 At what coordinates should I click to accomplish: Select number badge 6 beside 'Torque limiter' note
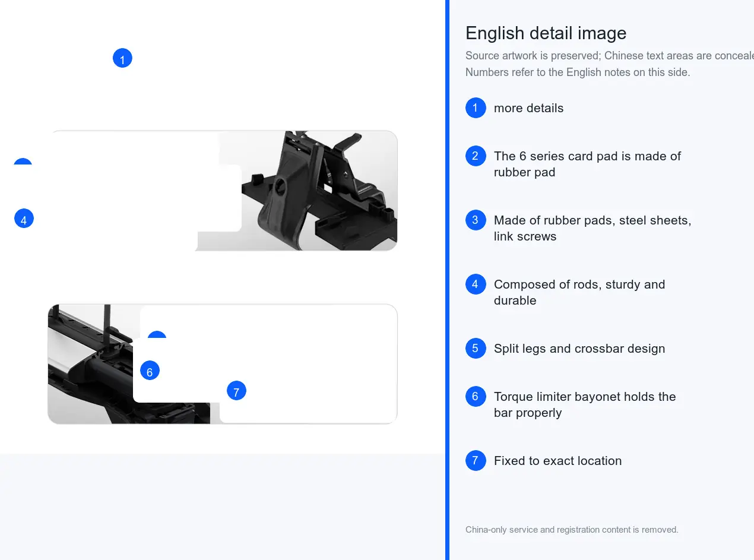point(476,397)
